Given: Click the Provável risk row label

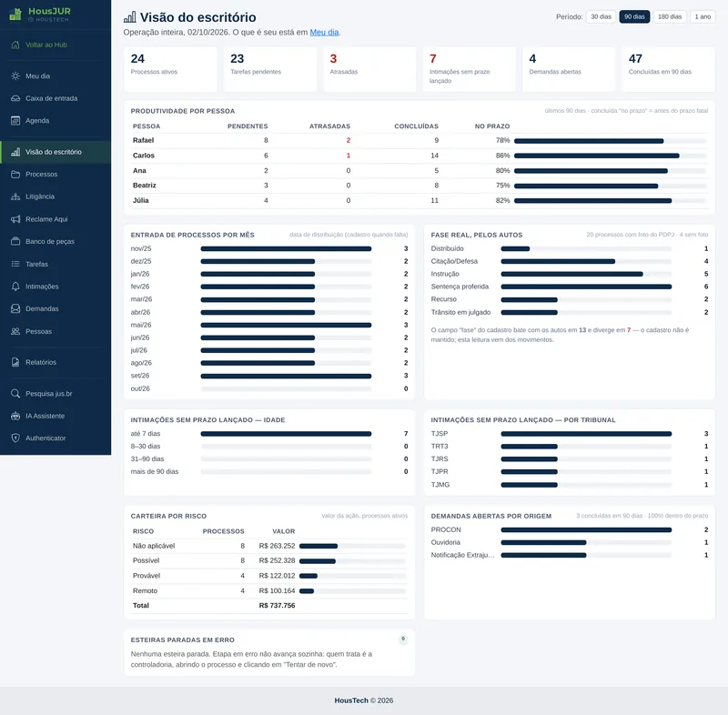Looking at the screenshot, I should point(147,576).
